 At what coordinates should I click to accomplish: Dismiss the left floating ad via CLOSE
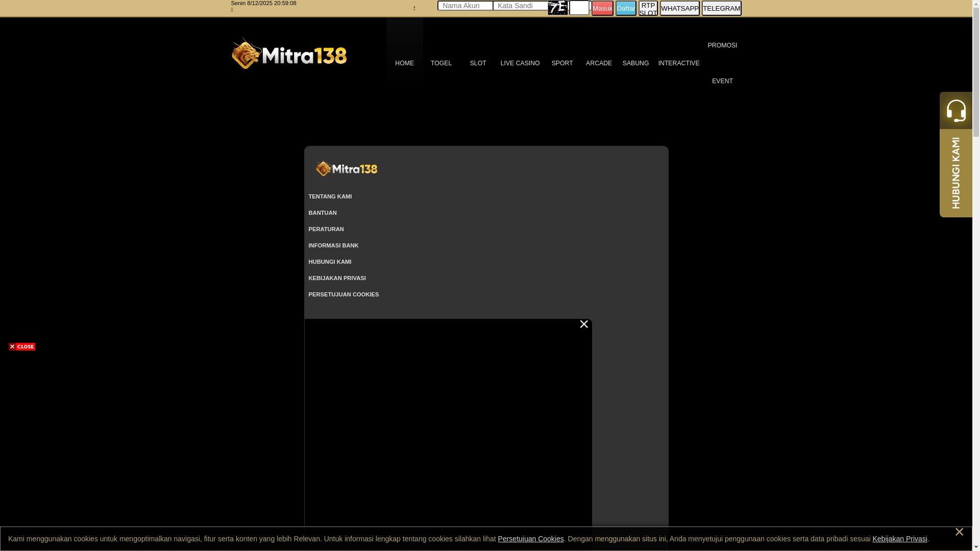pos(22,347)
